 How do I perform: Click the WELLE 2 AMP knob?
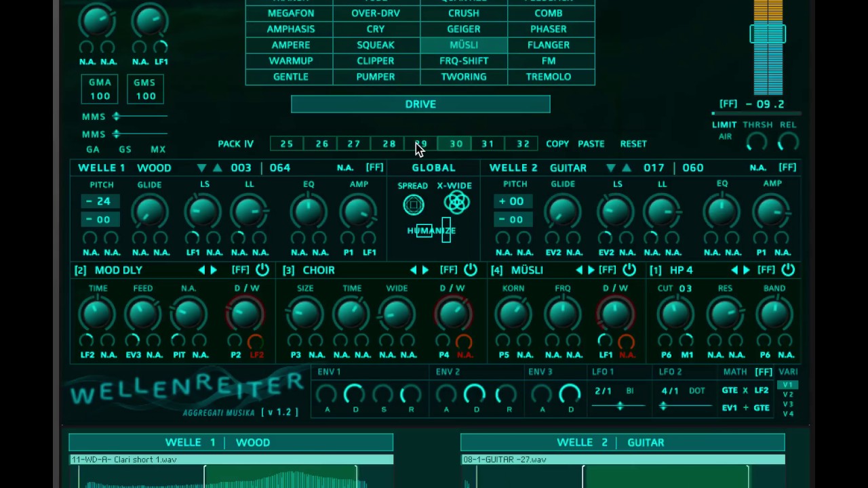(772, 212)
